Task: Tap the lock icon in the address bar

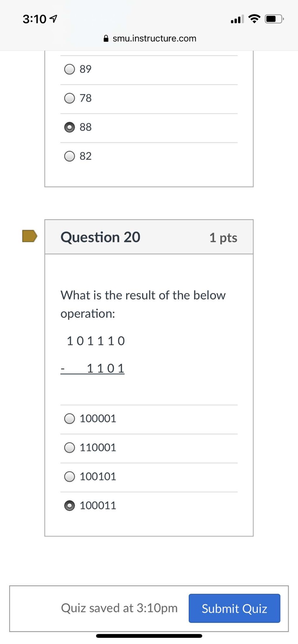Action: [106, 39]
